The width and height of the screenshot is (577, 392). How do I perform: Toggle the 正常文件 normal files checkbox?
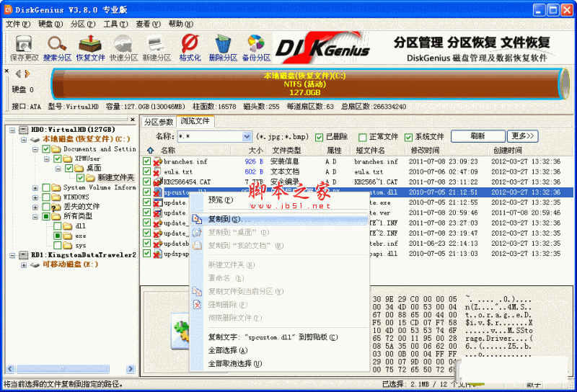point(363,137)
